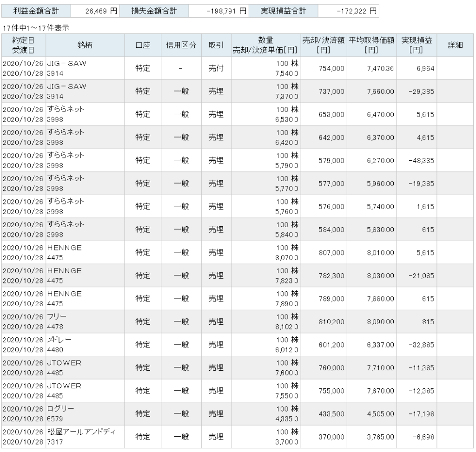Click the 1,615 realized profit cell
This screenshot has width=476, height=452.
pyautogui.click(x=416, y=207)
